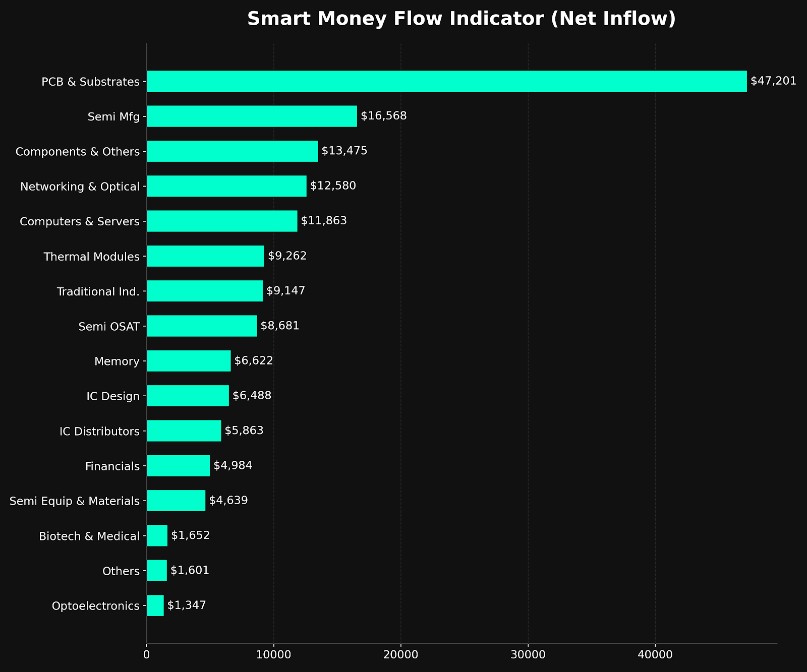807x672 pixels.
Task: Select the Optoelectronics bar
Action: (x=155, y=605)
